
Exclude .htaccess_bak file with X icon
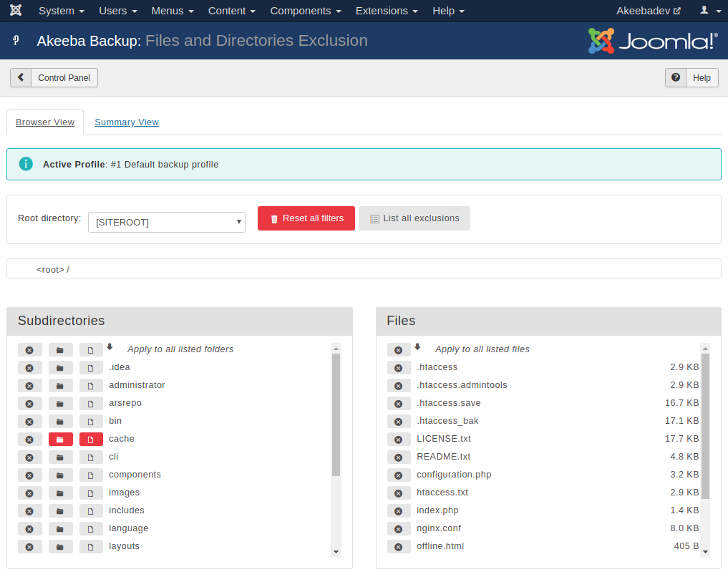coord(399,422)
